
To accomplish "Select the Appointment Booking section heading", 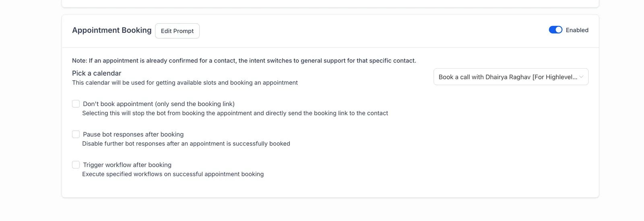I will 112,30.
